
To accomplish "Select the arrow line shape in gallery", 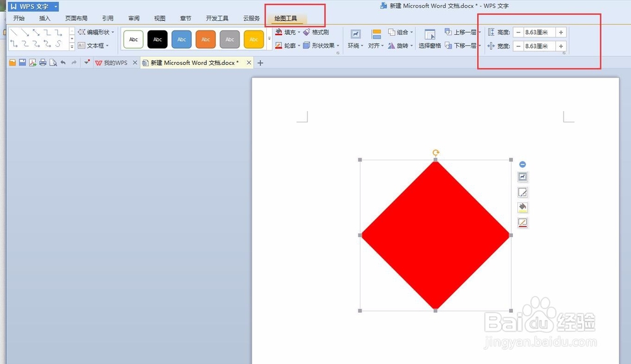I will tap(25, 33).
